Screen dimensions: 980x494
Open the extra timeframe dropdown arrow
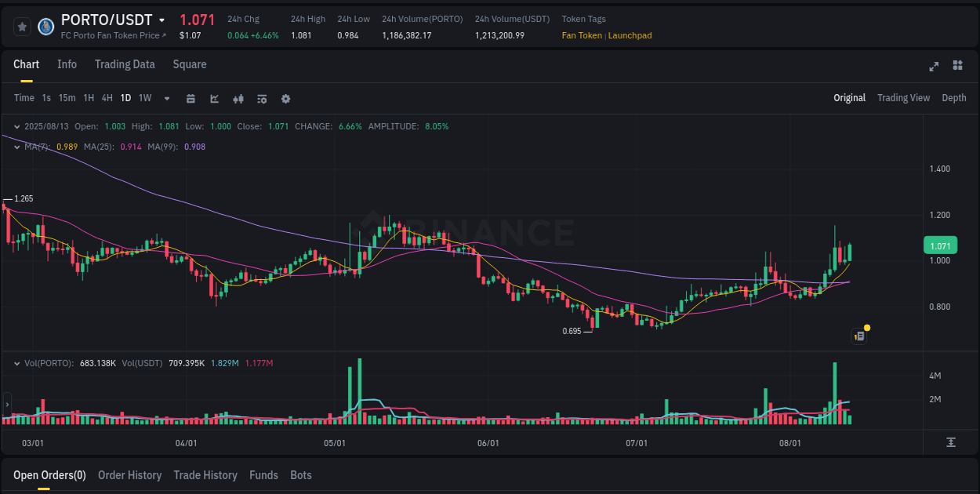[x=166, y=98]
